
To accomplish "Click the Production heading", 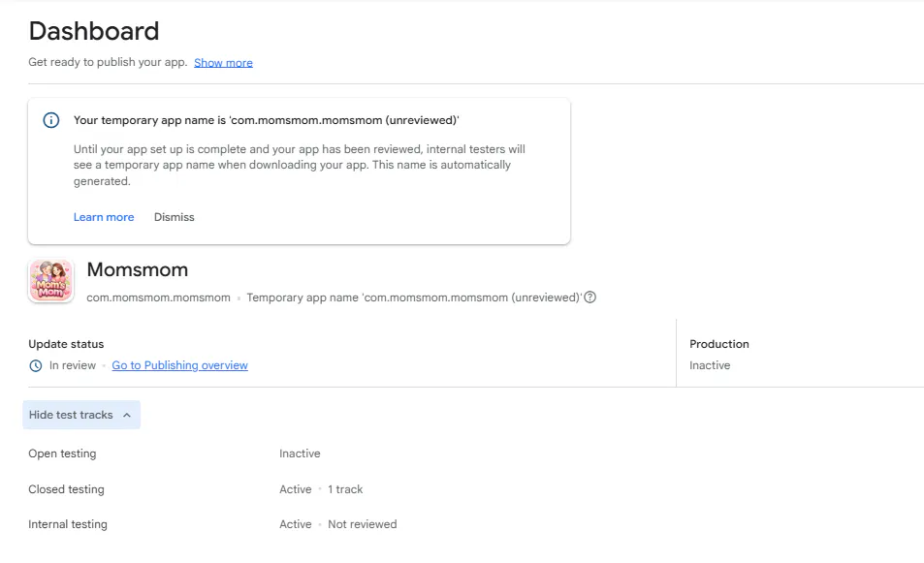I will click(719, 344).
